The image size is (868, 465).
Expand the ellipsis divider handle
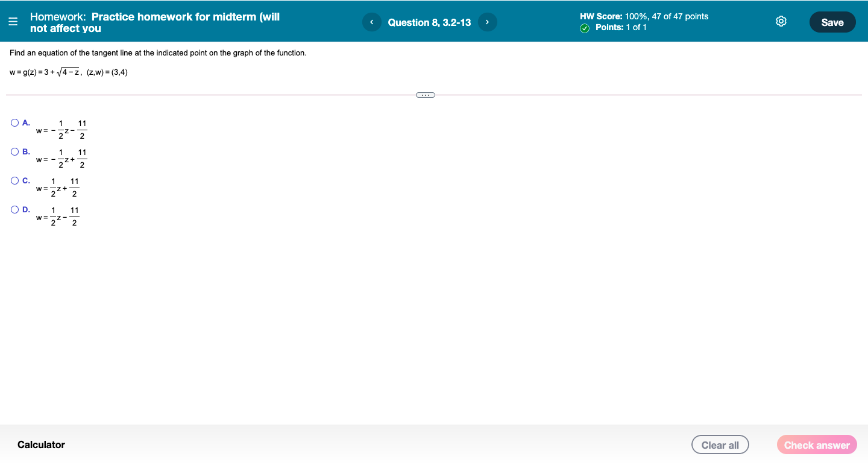click(425, 95)
